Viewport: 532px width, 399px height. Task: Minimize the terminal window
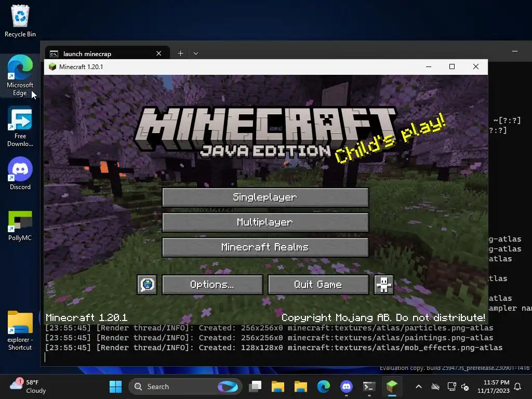(515, 51)
